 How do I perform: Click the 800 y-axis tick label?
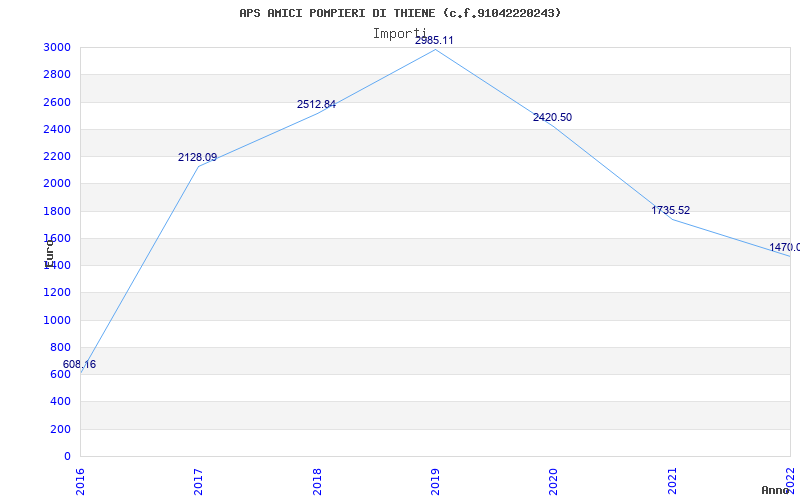(60, 347)
